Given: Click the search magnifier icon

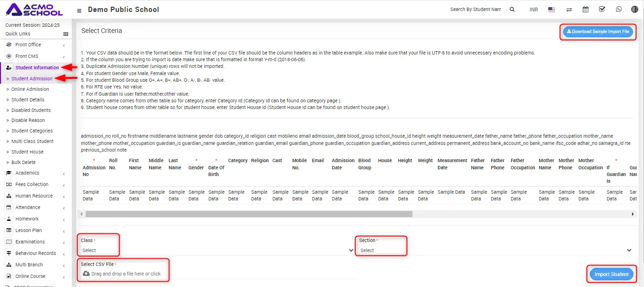Looking at the screenshot, I should [512, 10].
